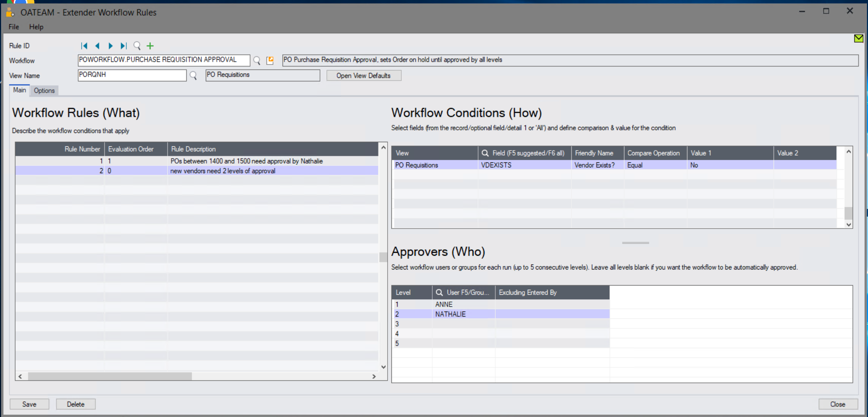Click Rule Number column header
This screenshot has width=868, height=417.
(x=60, y=149)
